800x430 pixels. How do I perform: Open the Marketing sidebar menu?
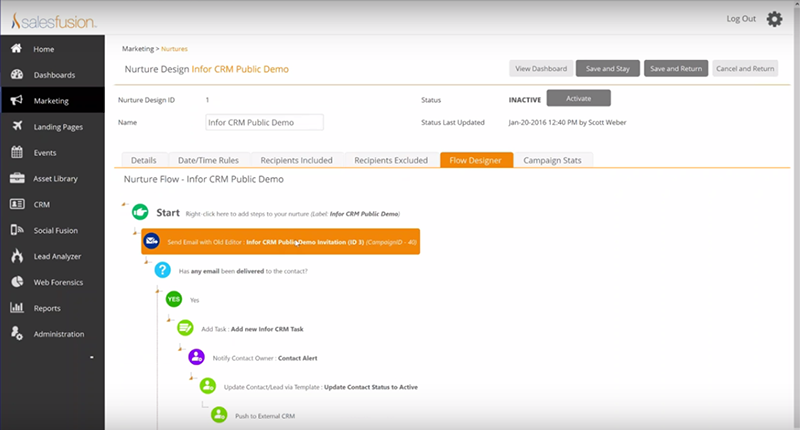(52, 101)
